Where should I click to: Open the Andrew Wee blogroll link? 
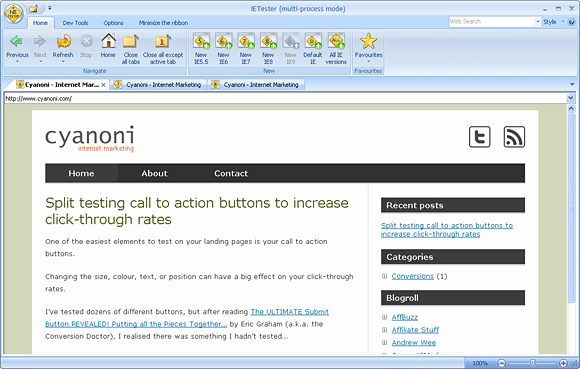[414, 343]
